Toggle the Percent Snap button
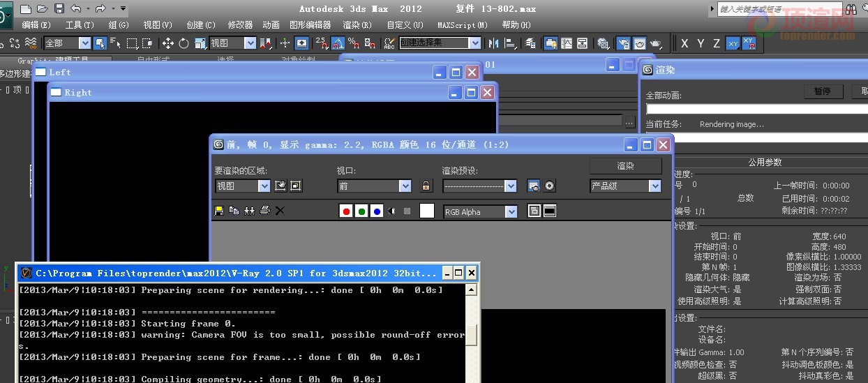Image resolution: width=868 pixels, height=383 pixels. point(354,43)
